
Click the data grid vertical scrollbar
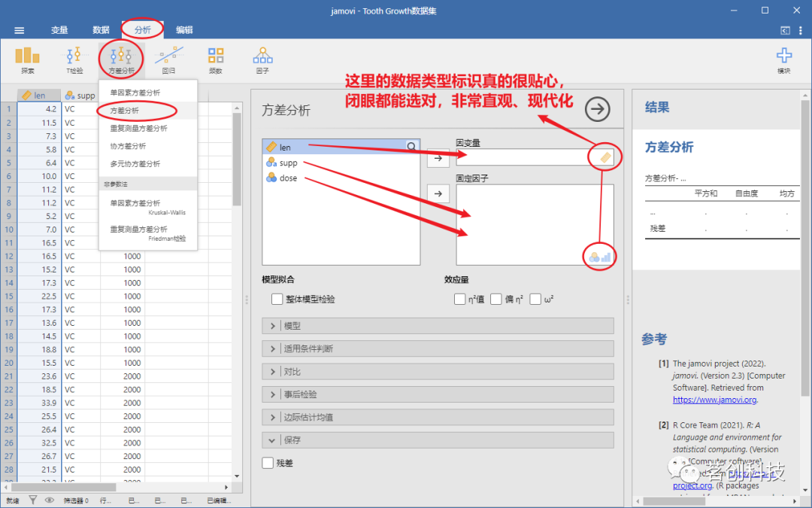coord(237,159)
